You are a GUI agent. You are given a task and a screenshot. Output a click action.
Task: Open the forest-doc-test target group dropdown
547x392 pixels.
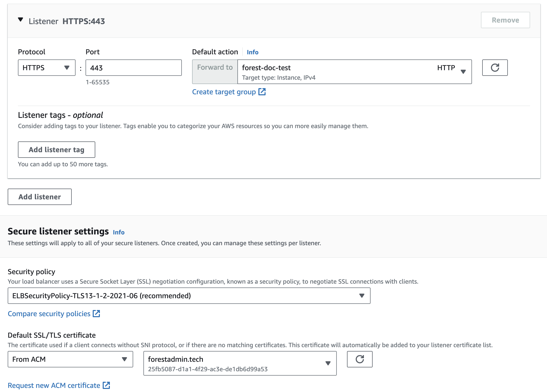pos(355,72)
